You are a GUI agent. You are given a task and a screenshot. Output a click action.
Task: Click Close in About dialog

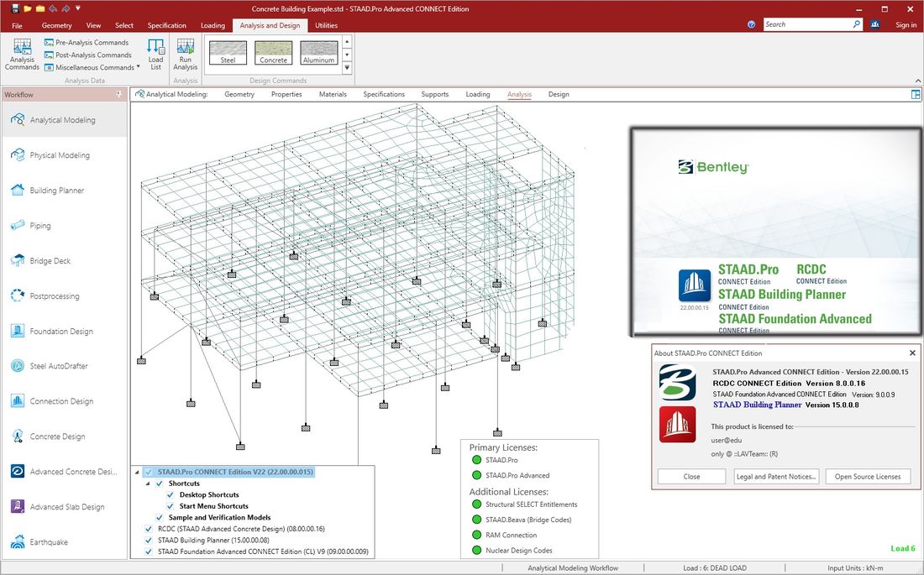692,477
